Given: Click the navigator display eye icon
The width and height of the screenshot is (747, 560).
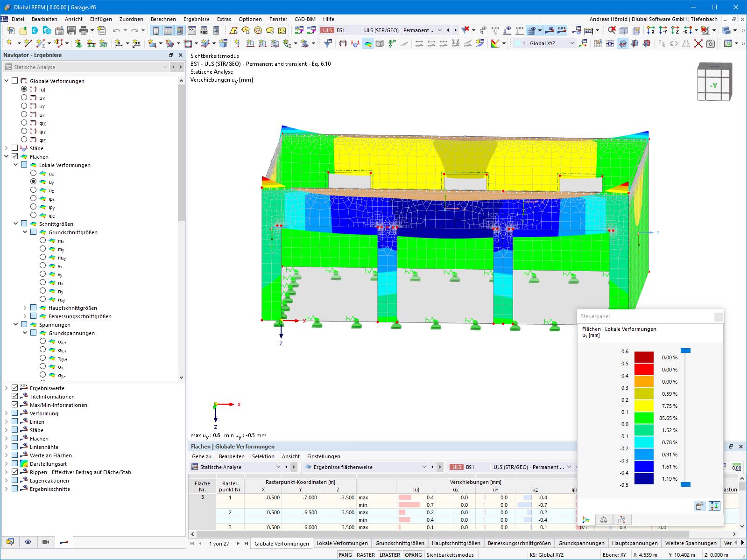Looking at the screenshot, I should (28, 542).
